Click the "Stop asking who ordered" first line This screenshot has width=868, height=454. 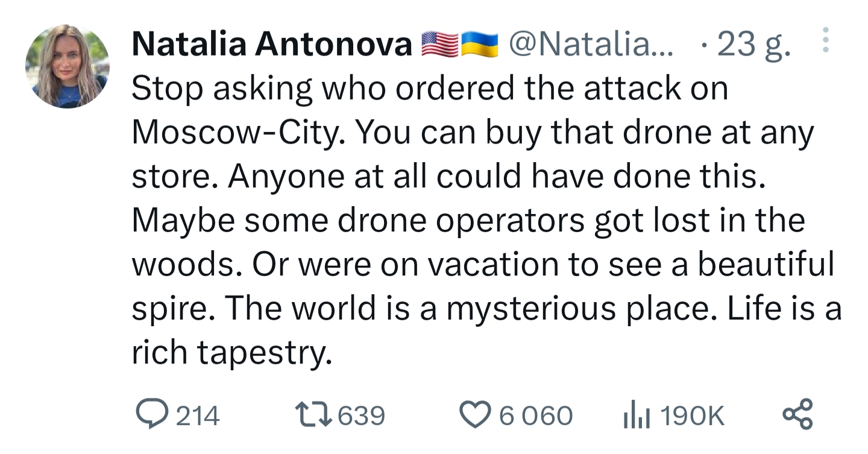pyautogui.click(x=430, y=90)
